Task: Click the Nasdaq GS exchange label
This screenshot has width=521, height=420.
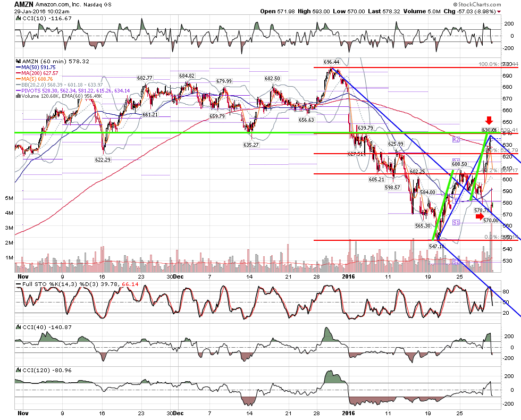Action: [x=98, y=5]
